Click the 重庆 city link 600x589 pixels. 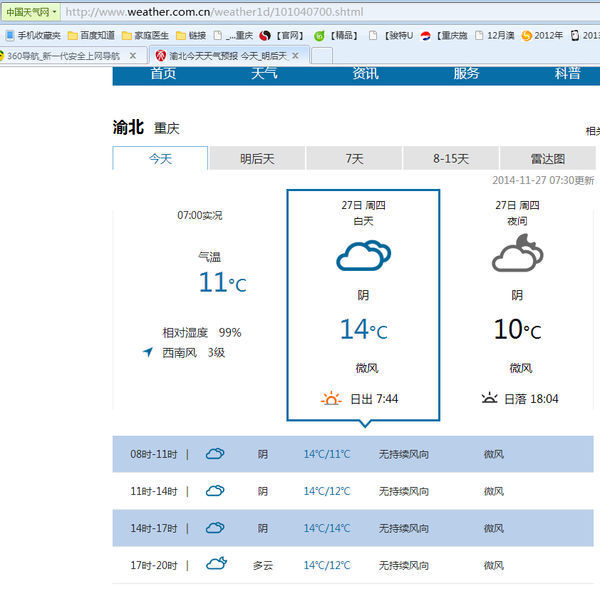166,129
